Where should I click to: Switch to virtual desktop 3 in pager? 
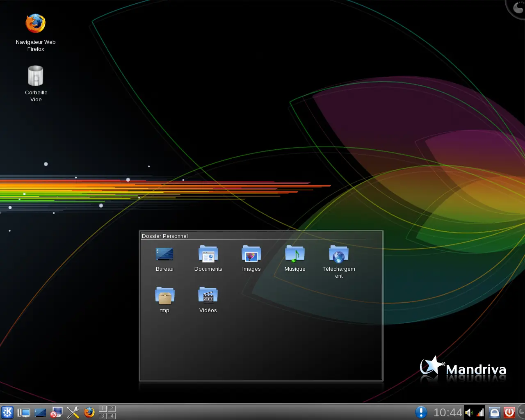pos(103,416)
